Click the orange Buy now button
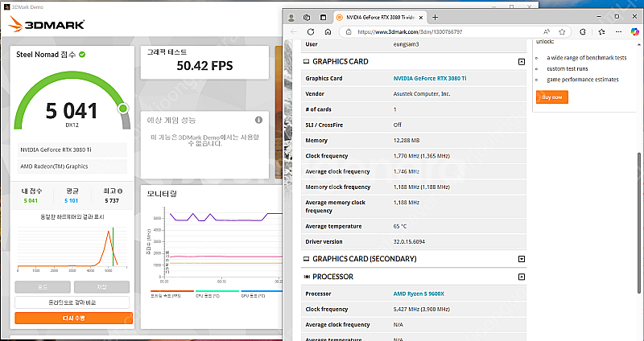 [x=552, y=97]
